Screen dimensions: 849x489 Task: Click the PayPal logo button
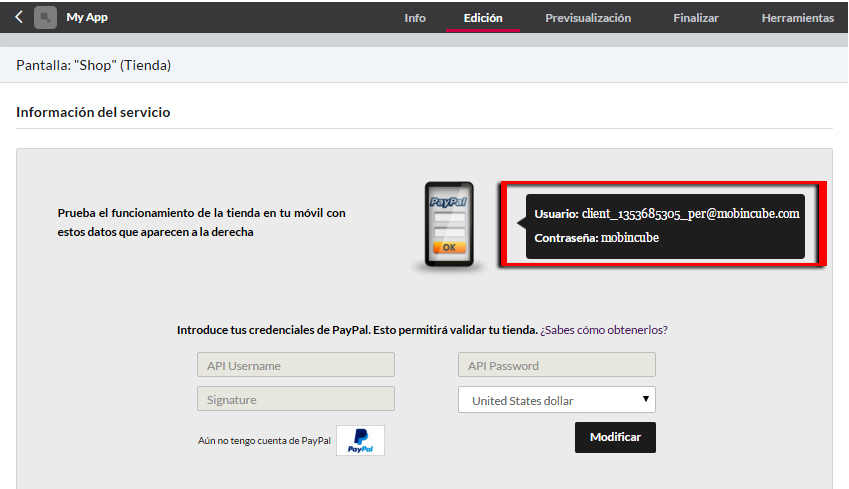click(x=360, y=440)
